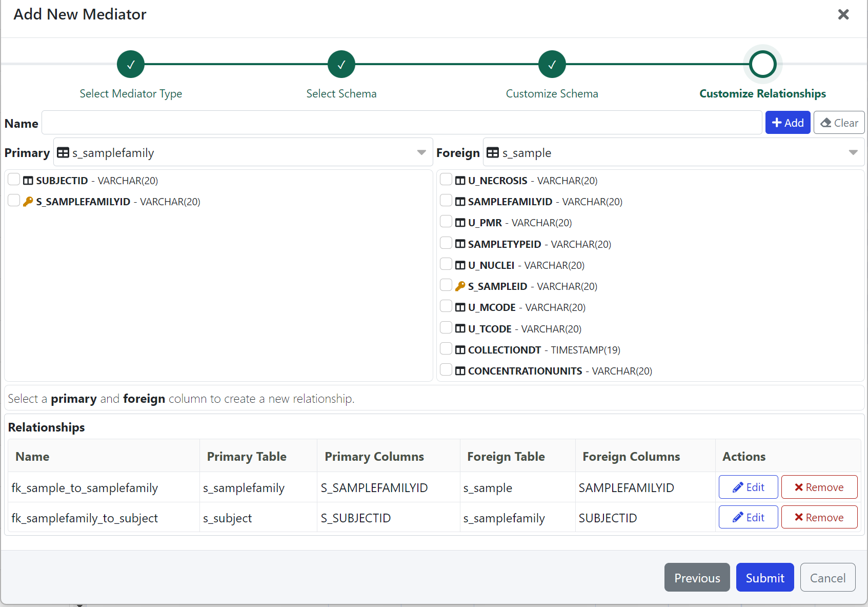
Task: Focus the relationship Name input field
Action: pos(401,123)
